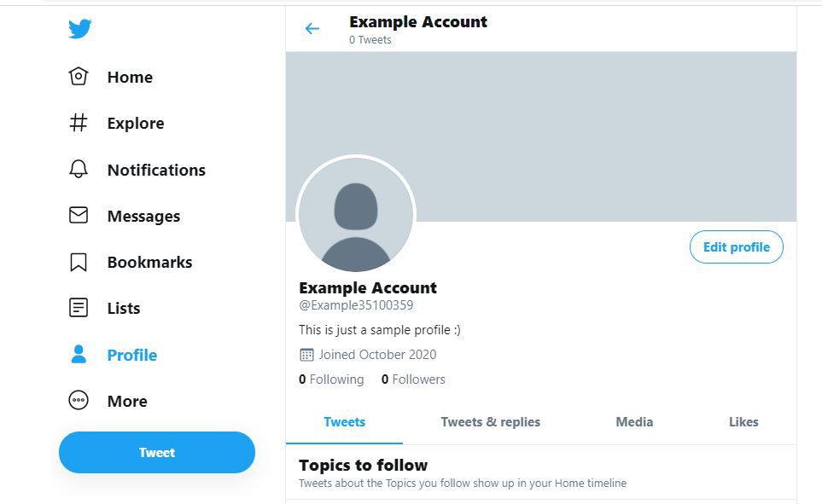Open the Home feed

(79, 77)
